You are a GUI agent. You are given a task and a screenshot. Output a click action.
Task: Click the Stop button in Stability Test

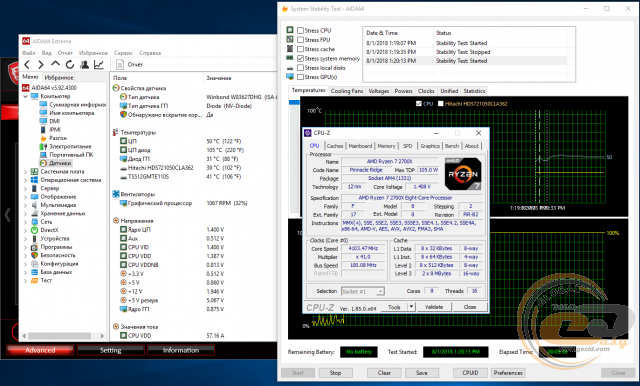[x=335, y=373]
